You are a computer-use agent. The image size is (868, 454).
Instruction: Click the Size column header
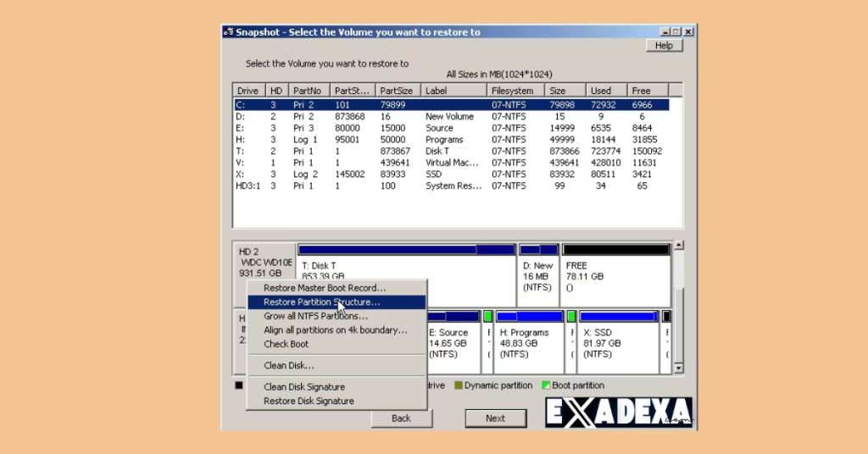[x=565, y=91]
